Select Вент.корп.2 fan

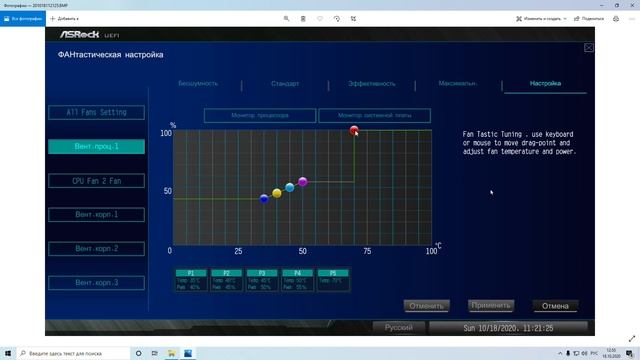click(x=96, y=249)
